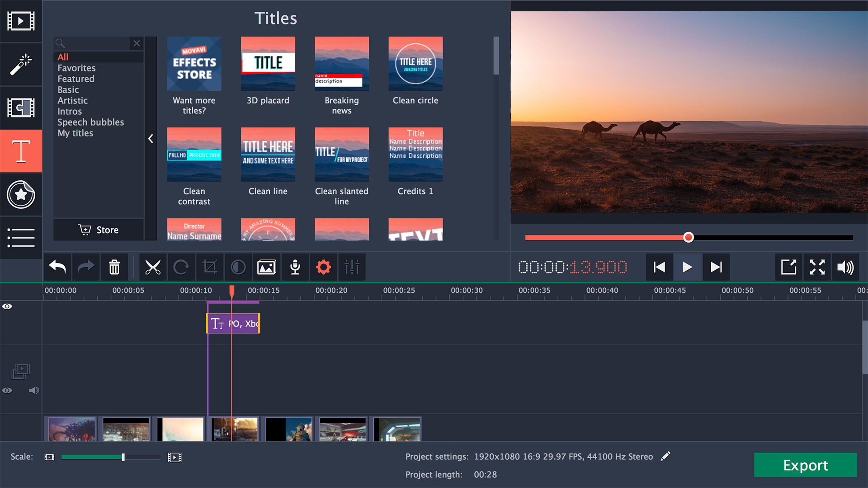Screen dimensions: 868x488
Task: Collapse categories panel with left chevron
Action: pos(151,139)
